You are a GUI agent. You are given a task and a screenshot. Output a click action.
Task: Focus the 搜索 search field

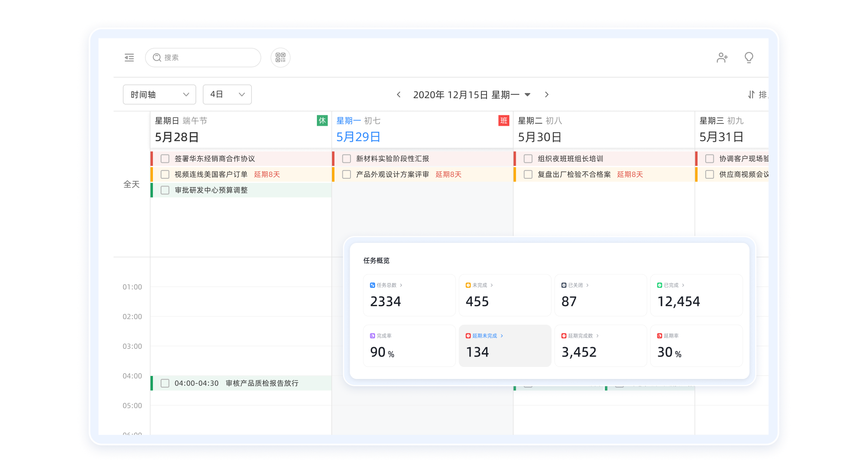(203, 58)
